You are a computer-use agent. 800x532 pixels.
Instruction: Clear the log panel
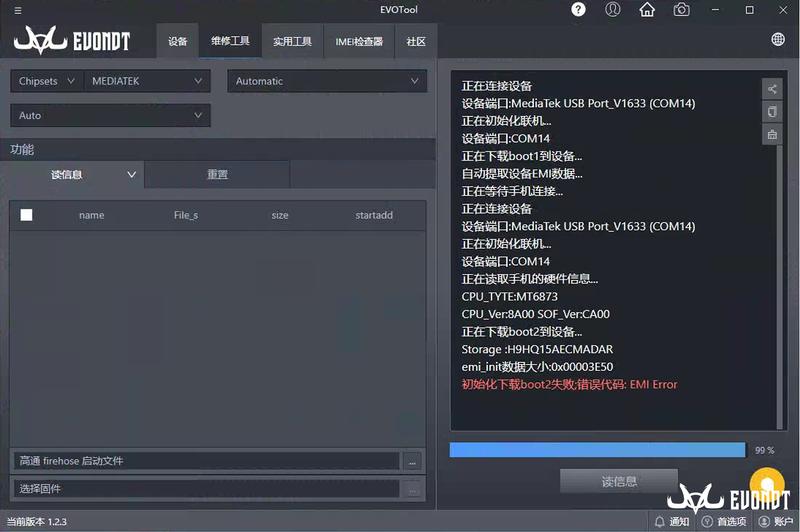(772, 134)
